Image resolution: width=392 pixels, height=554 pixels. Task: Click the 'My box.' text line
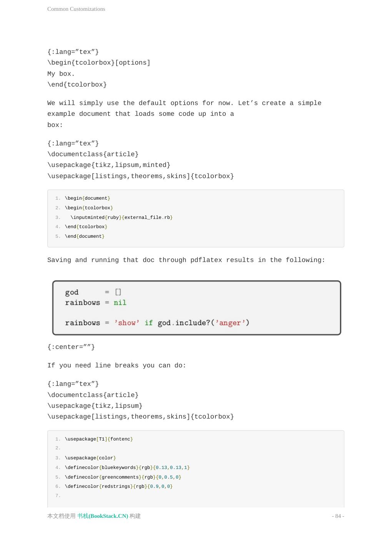point(61,73)
